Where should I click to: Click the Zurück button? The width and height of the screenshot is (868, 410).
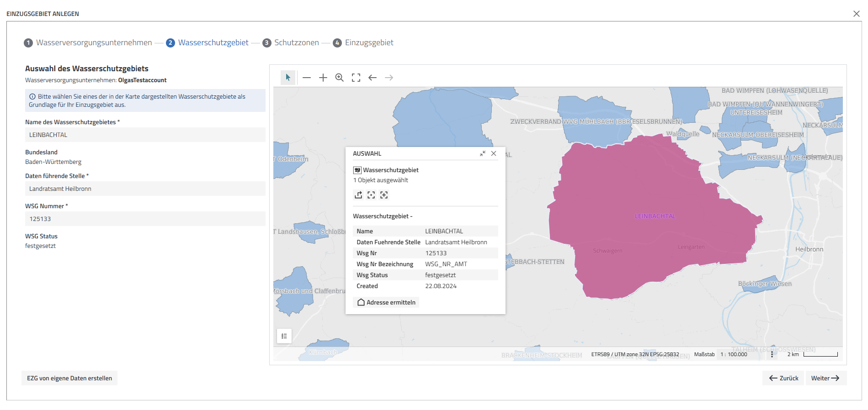(x=783, y=378)
